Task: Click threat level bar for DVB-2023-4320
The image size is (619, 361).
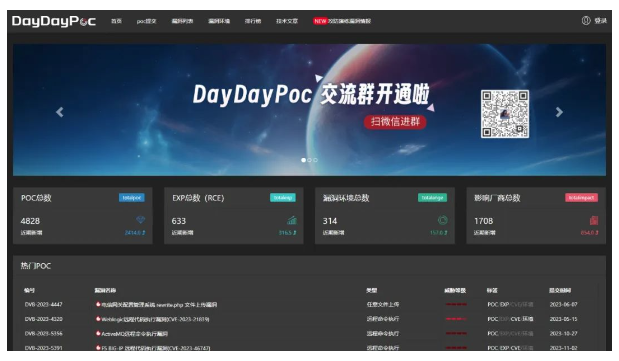Action: click(456, 319)
